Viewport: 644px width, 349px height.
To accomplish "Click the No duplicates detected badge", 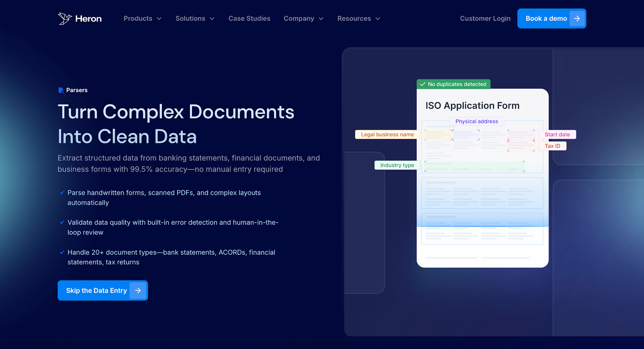I will (453, 84).
